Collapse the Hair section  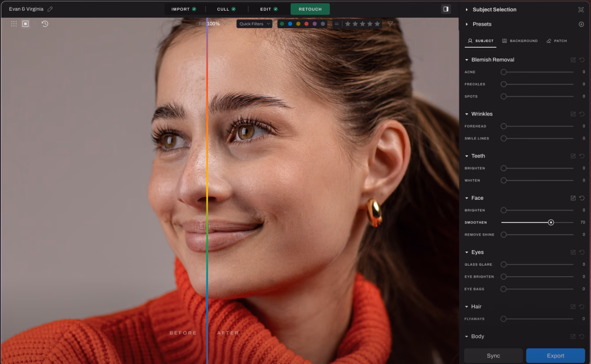pos(467,307)
